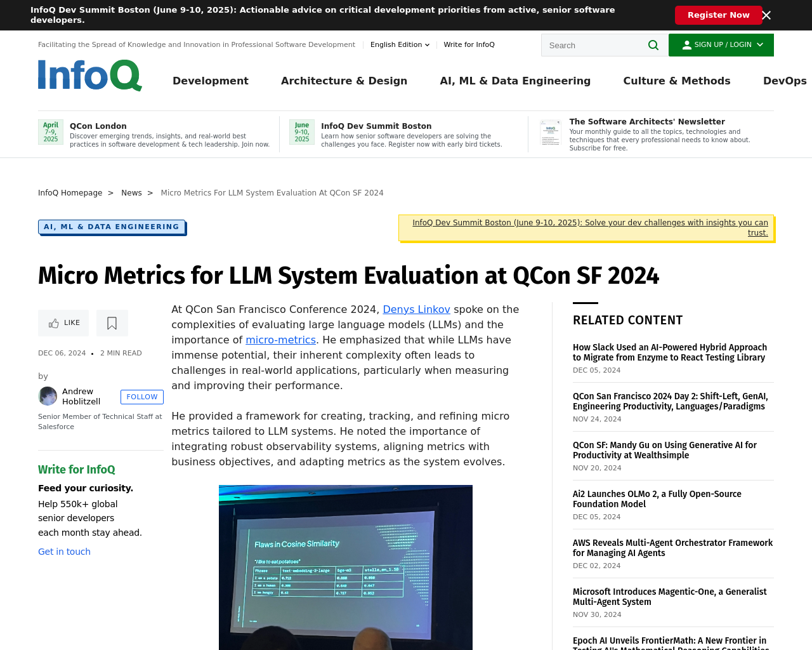Click the April 7-9 2025 date badge
This screenshot has height=650, width=812.
tap(51, 132)
